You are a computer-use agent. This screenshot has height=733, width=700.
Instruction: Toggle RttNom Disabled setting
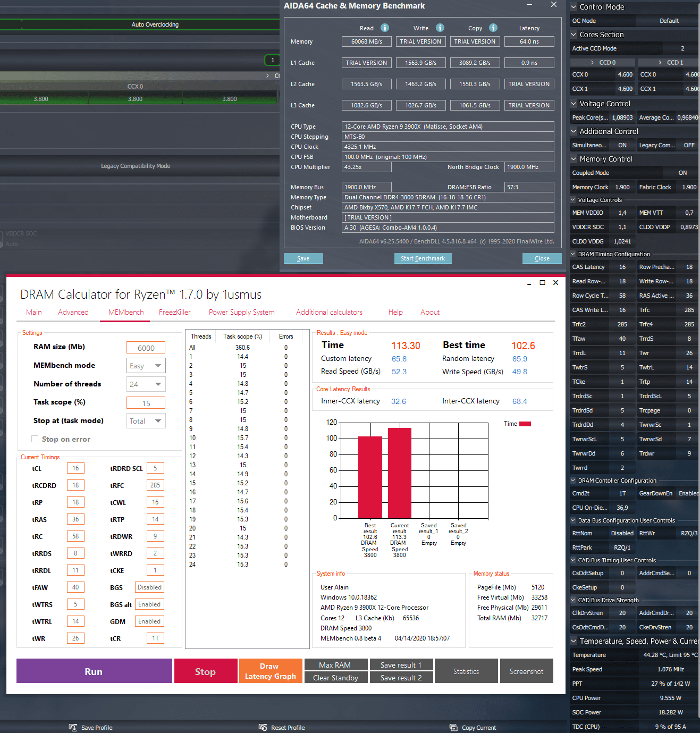coord(622,533)
